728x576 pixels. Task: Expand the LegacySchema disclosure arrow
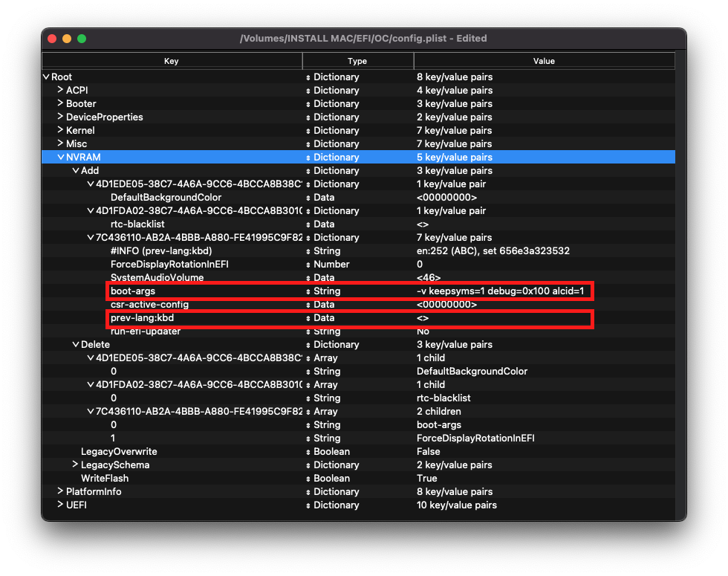point(75,465)
